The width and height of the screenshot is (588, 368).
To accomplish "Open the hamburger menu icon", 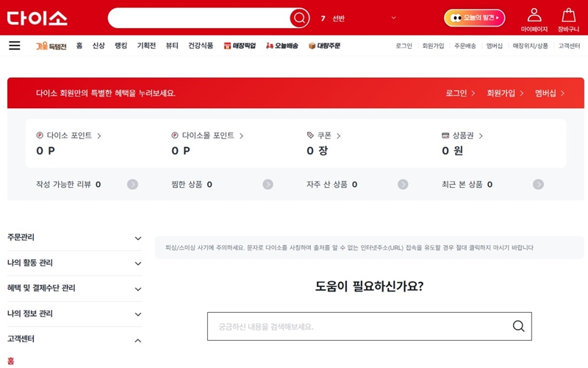I will (x=15, y=46).
